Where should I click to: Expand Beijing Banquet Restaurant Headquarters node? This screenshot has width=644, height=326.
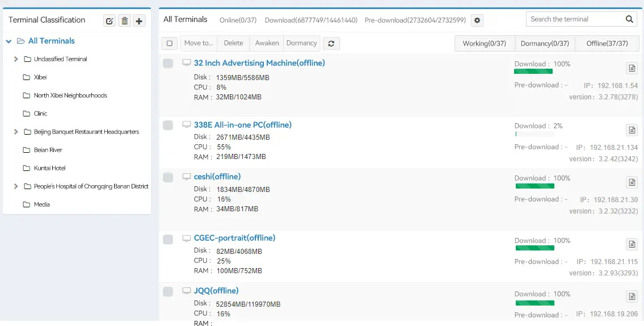16,132
